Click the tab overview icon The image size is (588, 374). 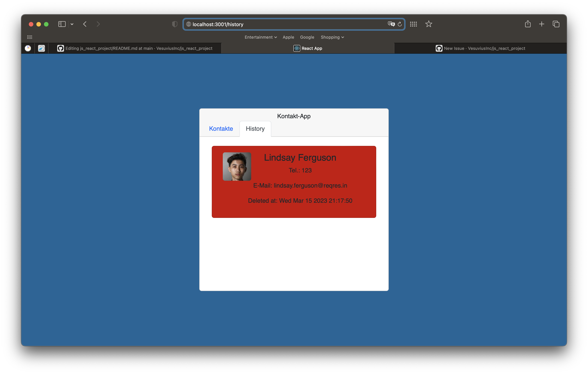click(x=556, y=24)
